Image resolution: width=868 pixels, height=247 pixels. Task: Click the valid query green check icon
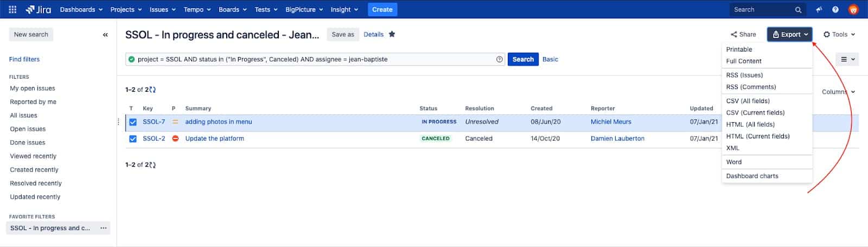(131, 59)
